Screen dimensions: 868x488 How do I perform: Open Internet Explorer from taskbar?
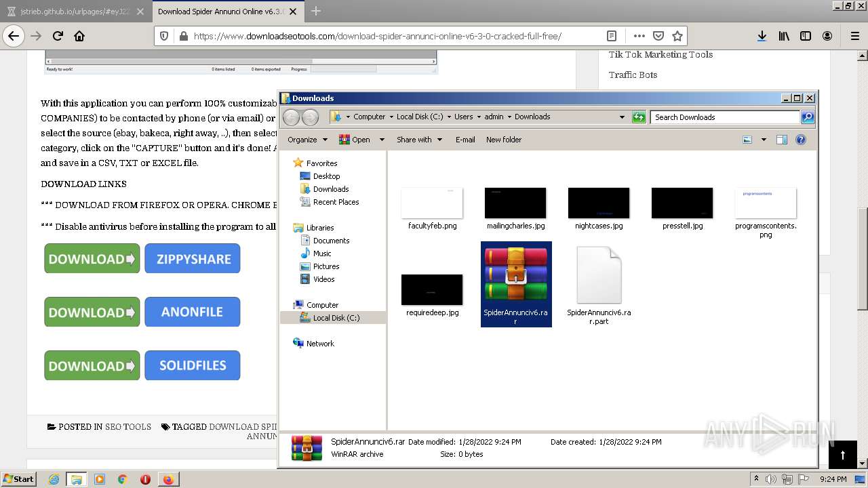tap(54, 479)
